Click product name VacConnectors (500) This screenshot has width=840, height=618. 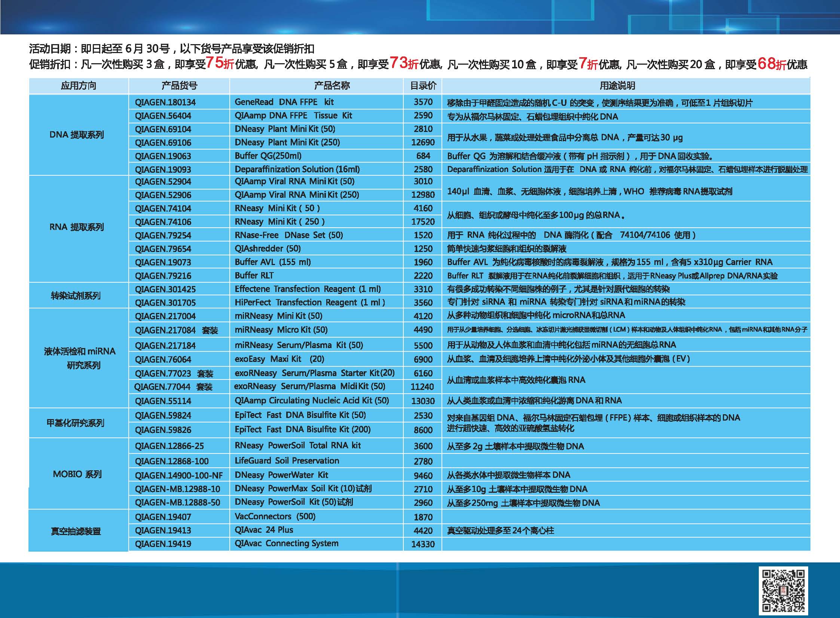275,516
